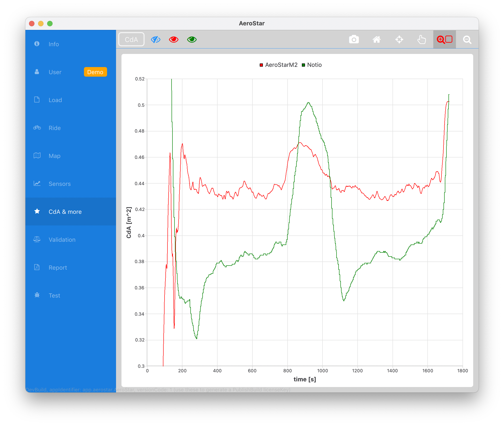Open the Report page
504x426 pixels.
pyautogui.click(x=58, y=268)
